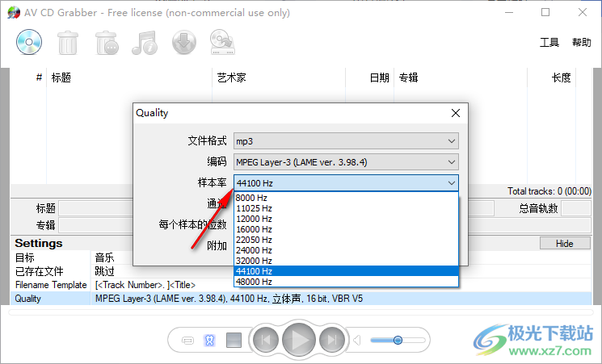Image resolution: width=602 pixels, height=364 pixels.
Task: Open the 帮助 menu
Action: click(581, 42)
